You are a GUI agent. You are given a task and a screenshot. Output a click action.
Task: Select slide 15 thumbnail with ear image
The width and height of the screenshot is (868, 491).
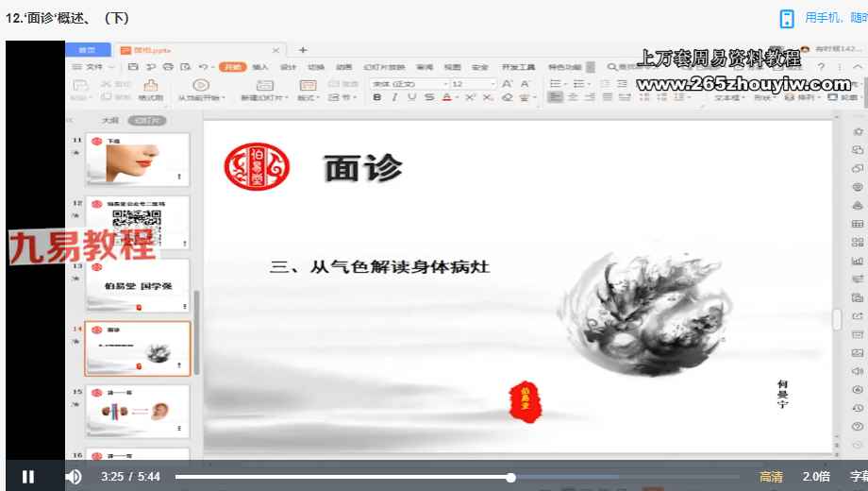(x=138, y=411)
